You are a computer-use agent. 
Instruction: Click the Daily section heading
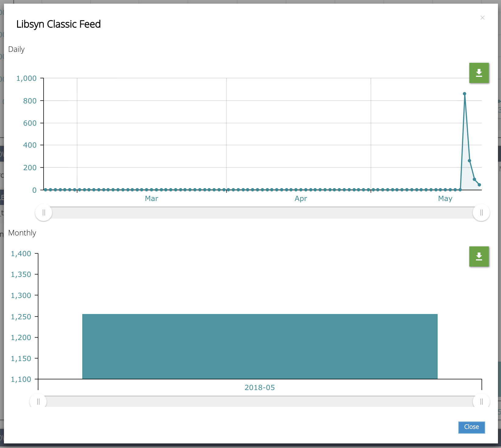[x=16, y=49]
